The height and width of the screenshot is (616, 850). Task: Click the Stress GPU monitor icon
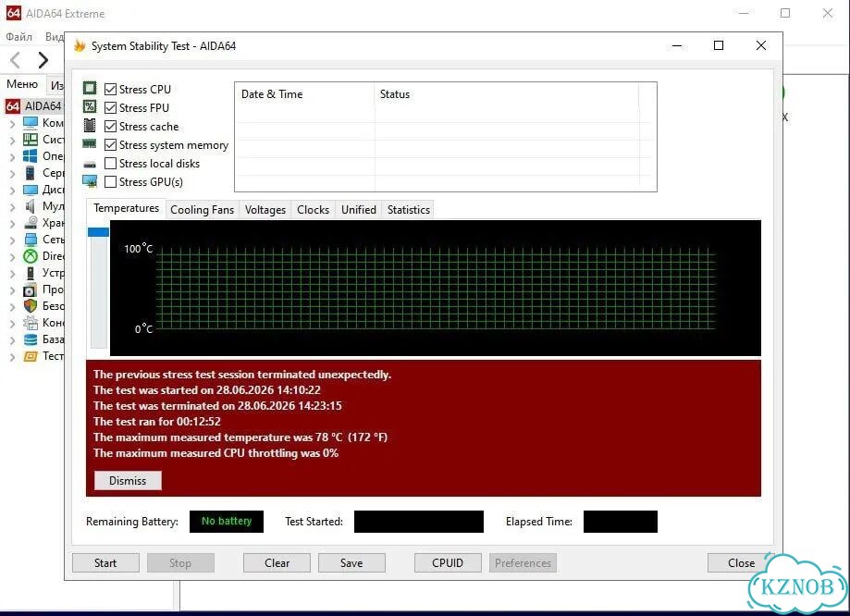(90, 181)
